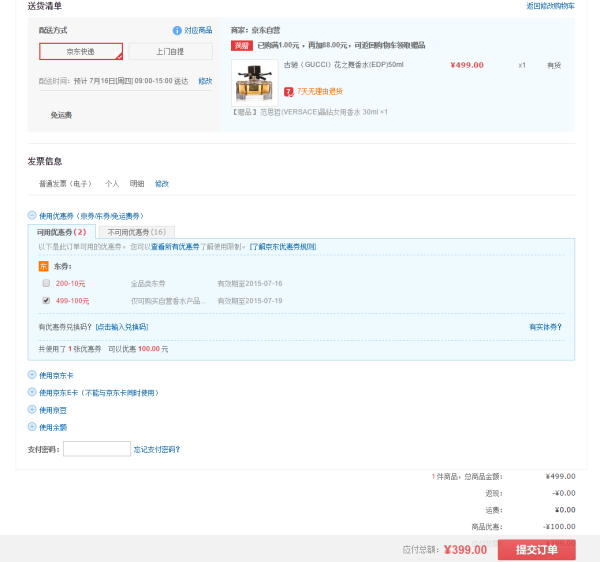Viewport: 600px width, 562px height.
Task: Open 查看所有优惠券 link
Action: click(175, 247)
